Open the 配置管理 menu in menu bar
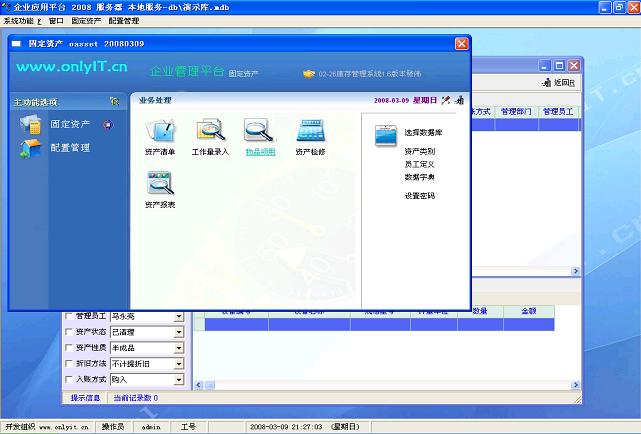This screenshot has width=641, height=434. click(x=123, y=20)
